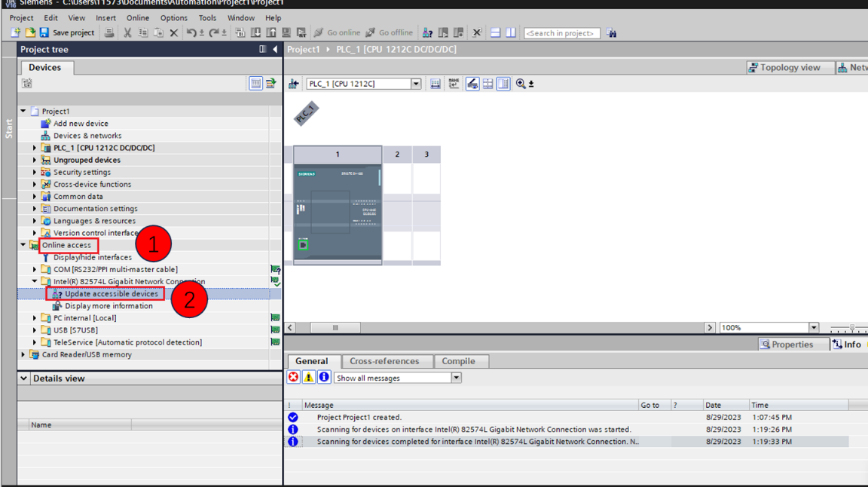868x487 pixels.
Task: Select Update accessible devices item
Action: (x=112, y=294)
